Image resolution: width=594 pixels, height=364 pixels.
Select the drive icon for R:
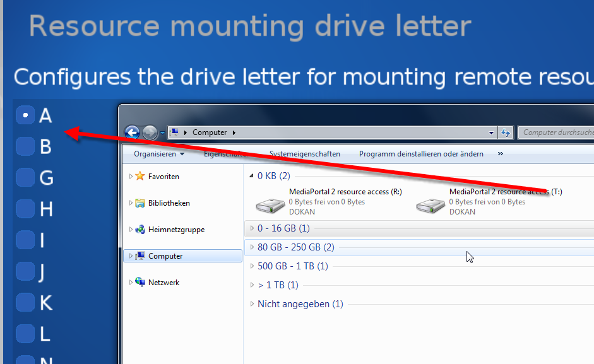tap(270, 205)
